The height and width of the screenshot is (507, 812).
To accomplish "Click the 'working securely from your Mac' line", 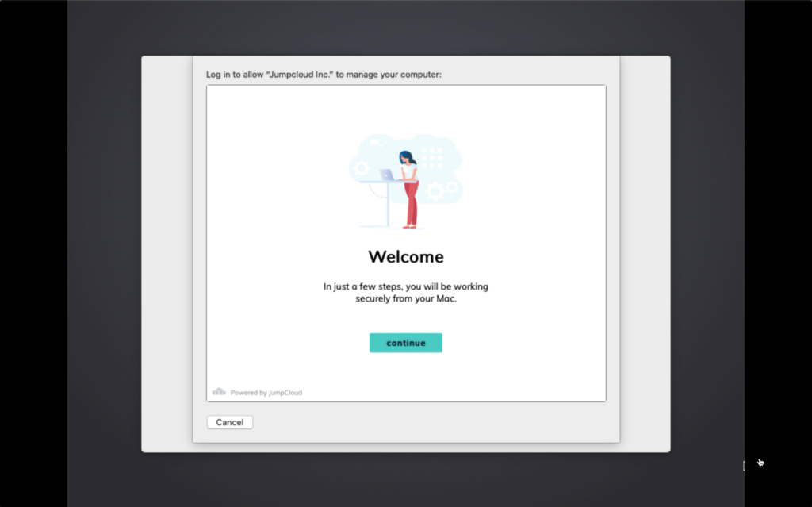I will click(x=405, y=299).
